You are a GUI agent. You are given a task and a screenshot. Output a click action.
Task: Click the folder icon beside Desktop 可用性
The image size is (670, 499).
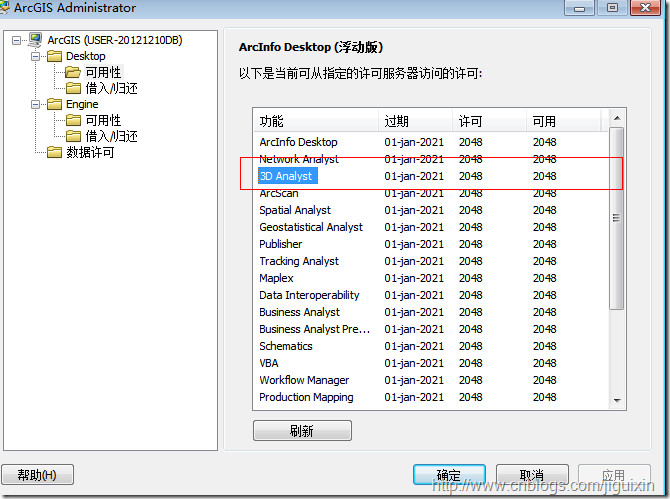click(73, 72)
